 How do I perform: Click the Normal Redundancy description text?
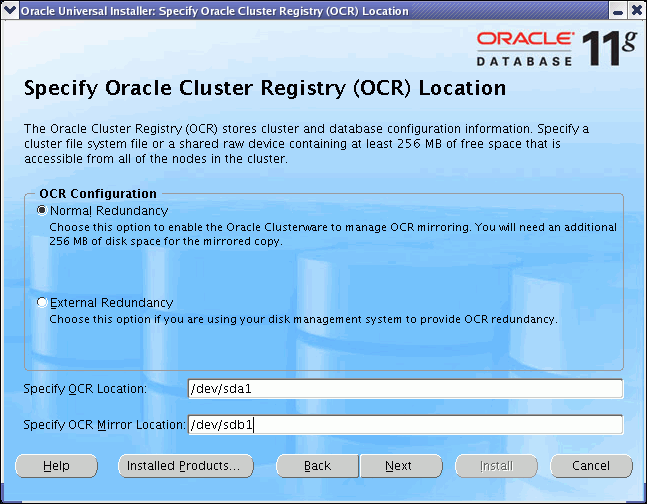[333, 234]
